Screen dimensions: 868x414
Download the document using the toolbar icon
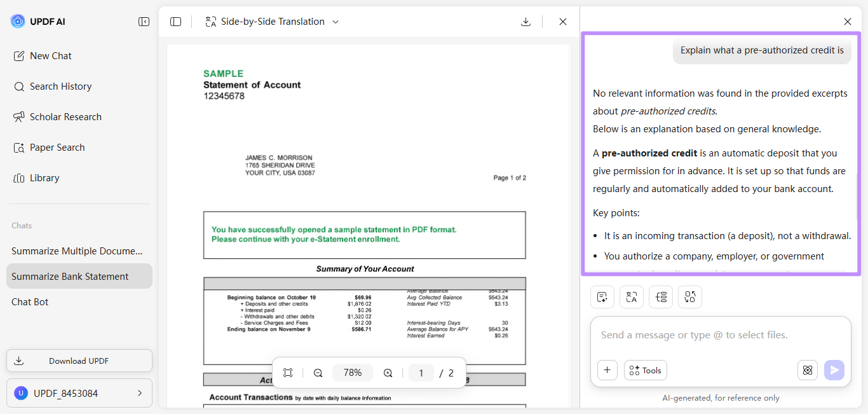526,22
